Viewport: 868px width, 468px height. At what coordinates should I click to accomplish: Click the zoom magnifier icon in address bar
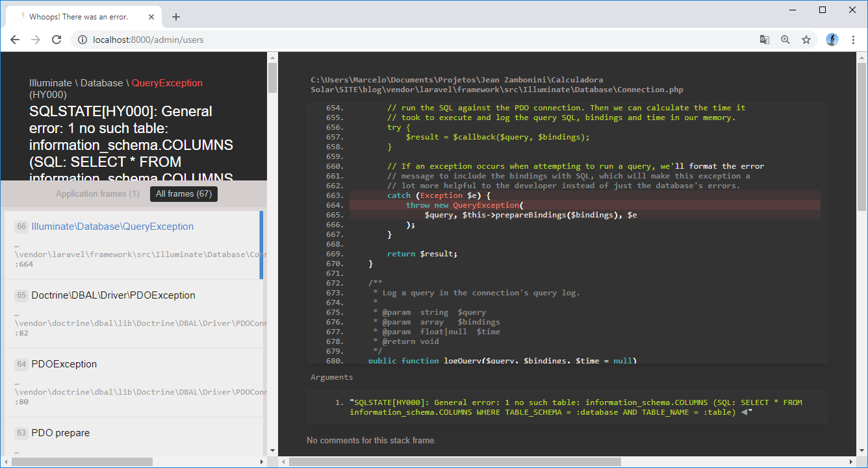click(785, 40)
